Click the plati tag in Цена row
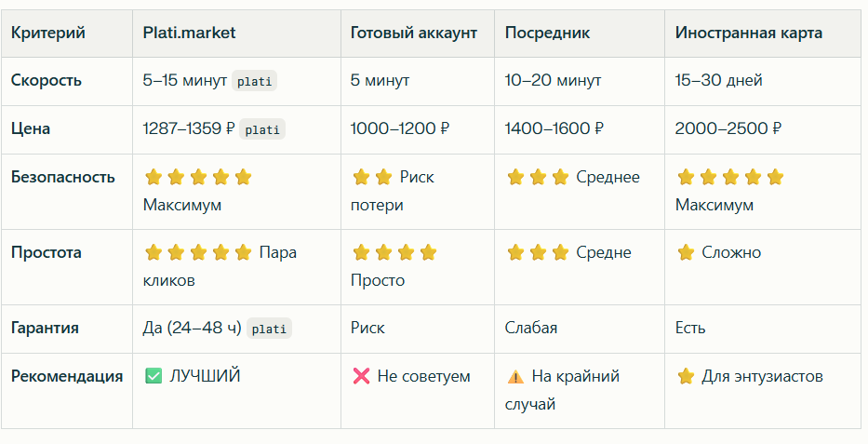Image resolution: width=868 pixels, height=444 pixels. click(x=262, y=129)
